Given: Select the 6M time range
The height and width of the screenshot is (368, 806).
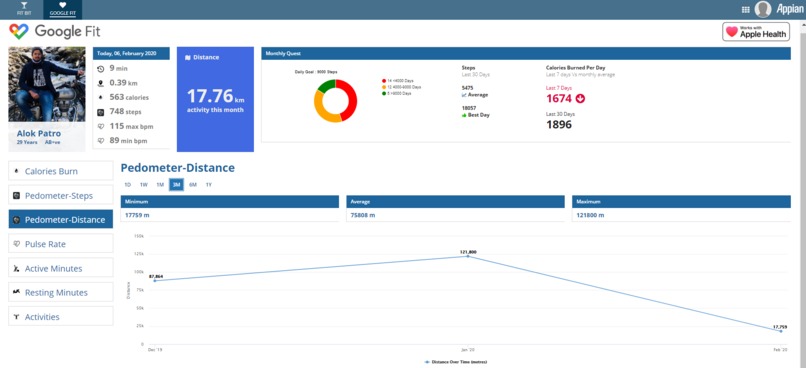Looking at the screenshot, I should [x=193, y=185].
